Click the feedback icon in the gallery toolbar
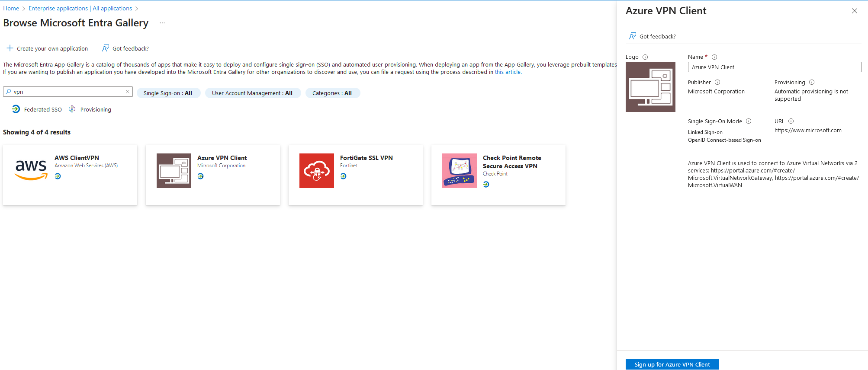Image resolution: width=868 pixels, height=370 pixels. coord(106,48)
